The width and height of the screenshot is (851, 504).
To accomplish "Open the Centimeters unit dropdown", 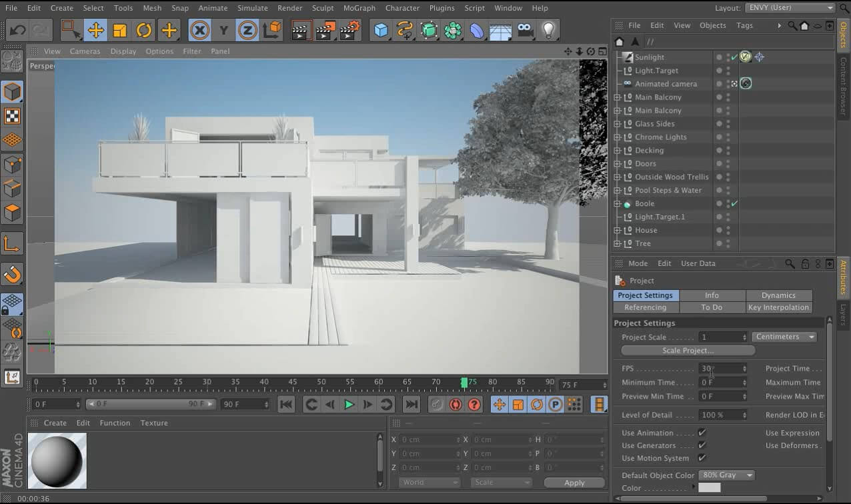I will pos(784,337).
